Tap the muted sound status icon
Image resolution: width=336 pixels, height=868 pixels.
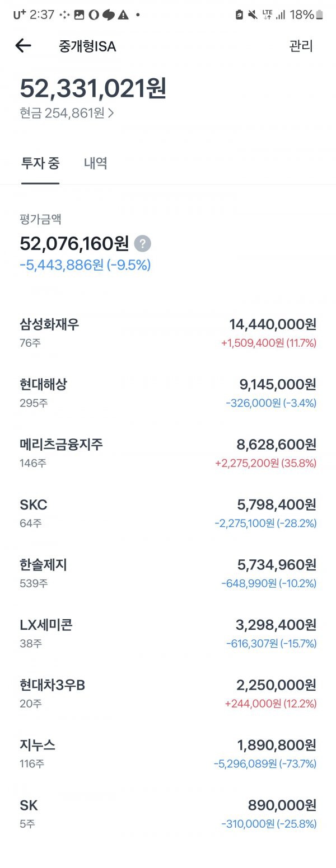click(x=253, y=15)
